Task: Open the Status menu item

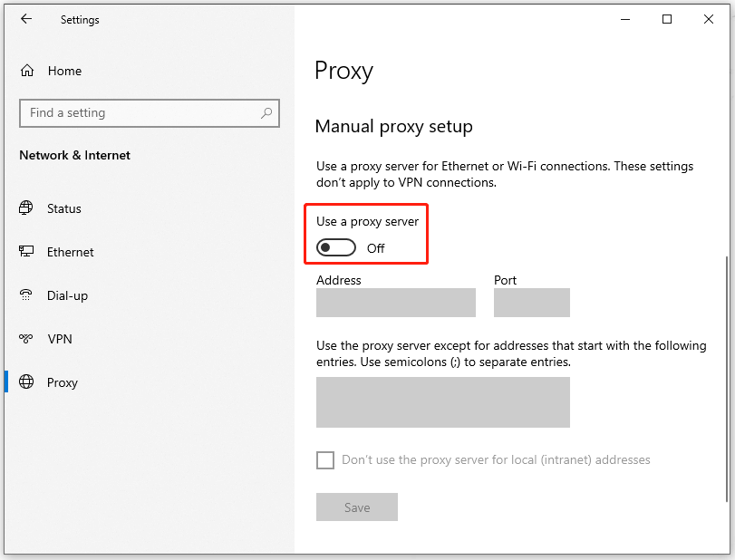Action: coord(64,208)
